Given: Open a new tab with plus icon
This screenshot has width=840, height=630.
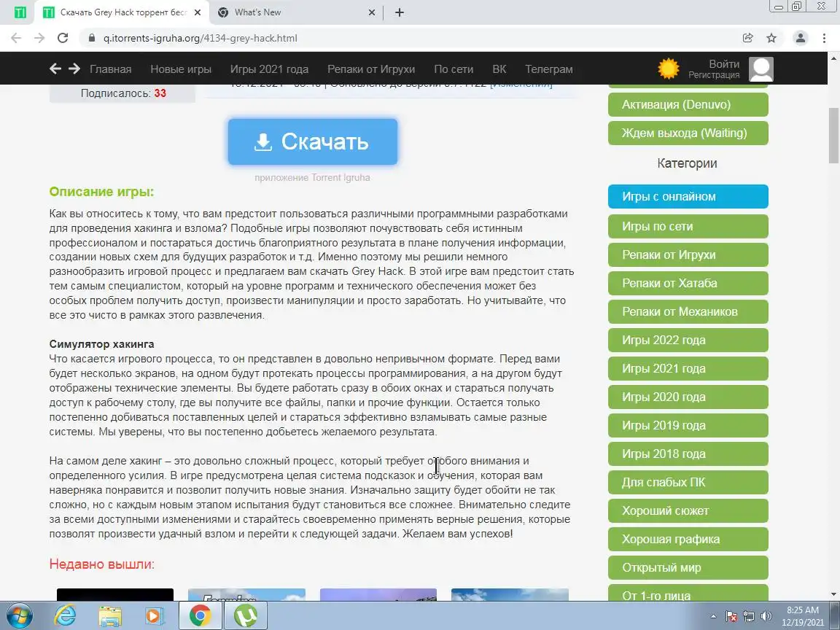Looking at the screenshot, I should coord(399,12).
